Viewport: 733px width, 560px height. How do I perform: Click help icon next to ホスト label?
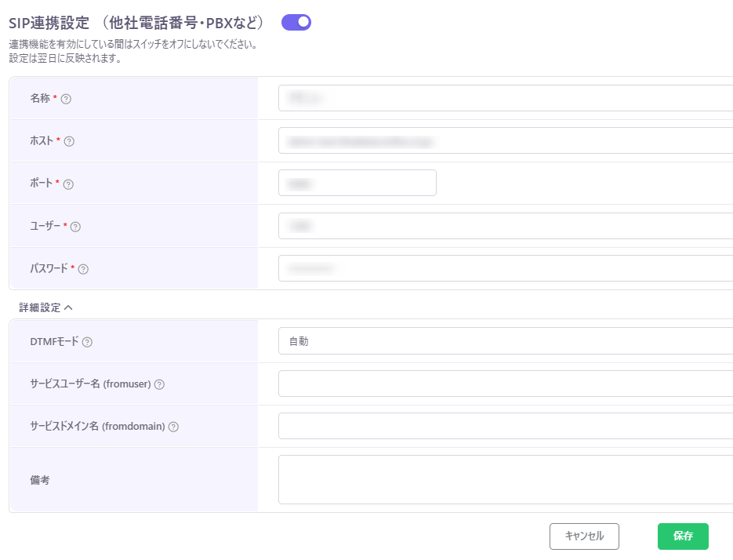tap(69, 141)
